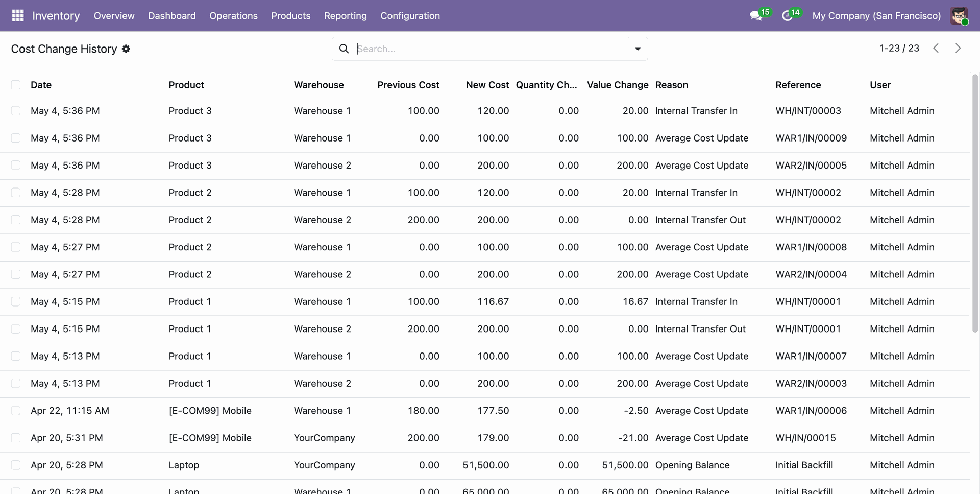Open the Configuration menu
This screenshot has width=980, height=494.
(x=410, y=16)
